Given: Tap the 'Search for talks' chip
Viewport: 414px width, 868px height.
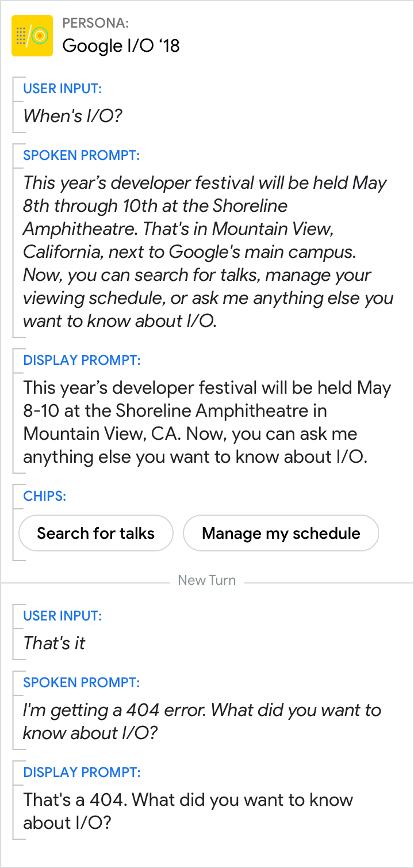Looking at the screenshot, I should pyautogui.click(x=96, y=533).
